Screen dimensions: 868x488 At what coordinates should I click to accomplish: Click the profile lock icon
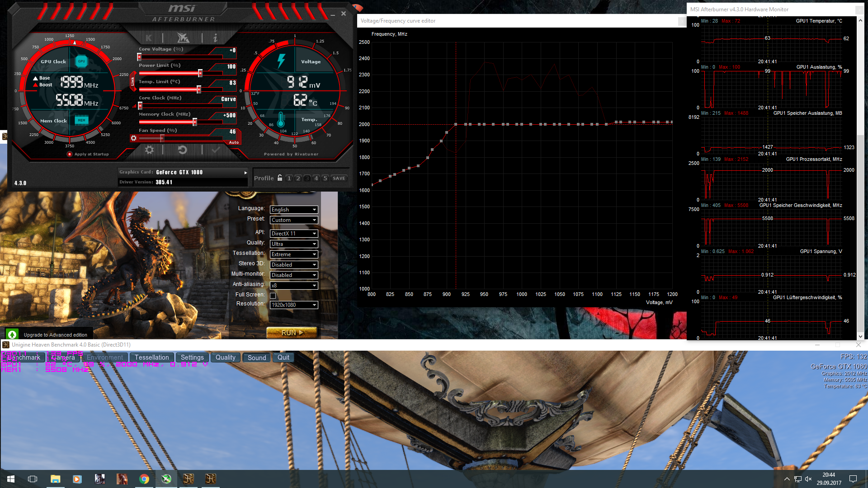280,178
